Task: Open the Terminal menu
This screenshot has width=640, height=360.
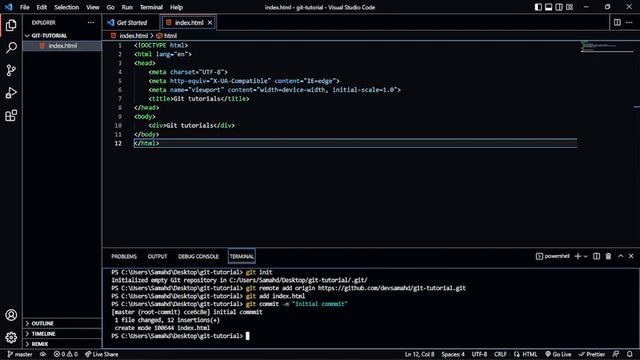Action: (151, 7)
